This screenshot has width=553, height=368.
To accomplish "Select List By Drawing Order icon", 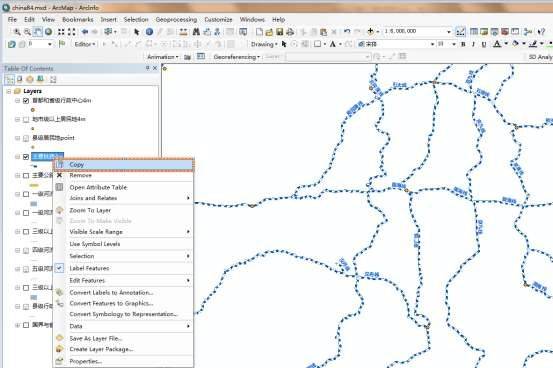I will pyautogui.click(x=10, y=79).
